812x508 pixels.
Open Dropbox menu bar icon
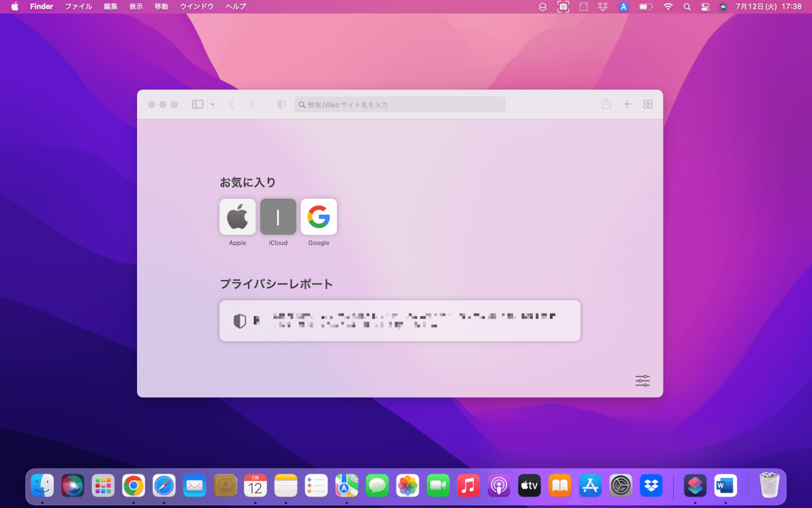tap(603, 6)
